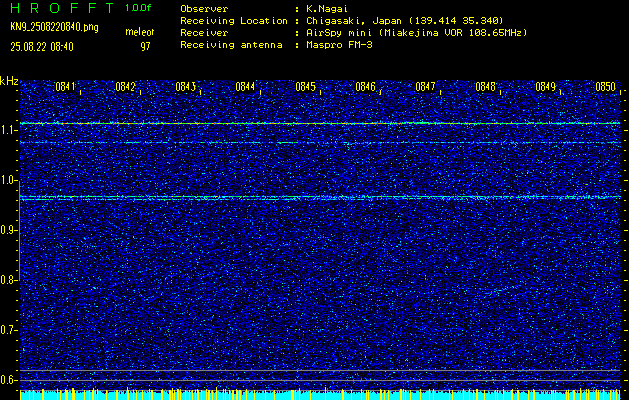Click the file name KN9_2508220840.png
This screenshot has height=400, width=629.
tap(54, 27)
